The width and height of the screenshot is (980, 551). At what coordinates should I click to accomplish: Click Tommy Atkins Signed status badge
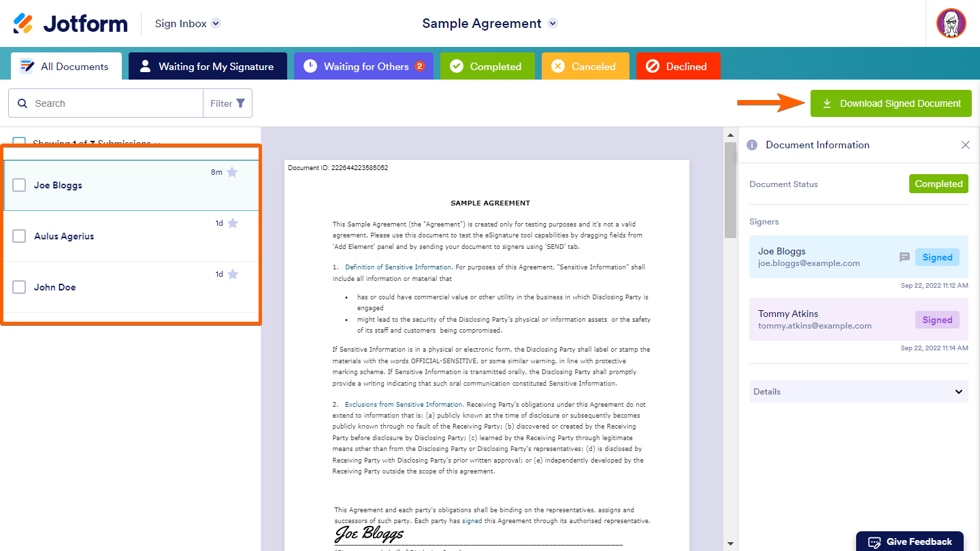(937, 320)
